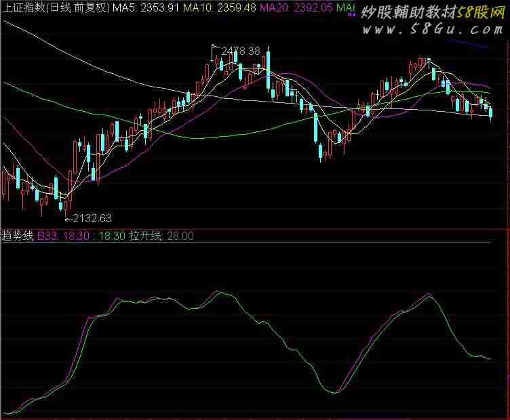Click the last cyan candlestick at right edge
This screenshot has height=420, width=510.
[490, 112]
